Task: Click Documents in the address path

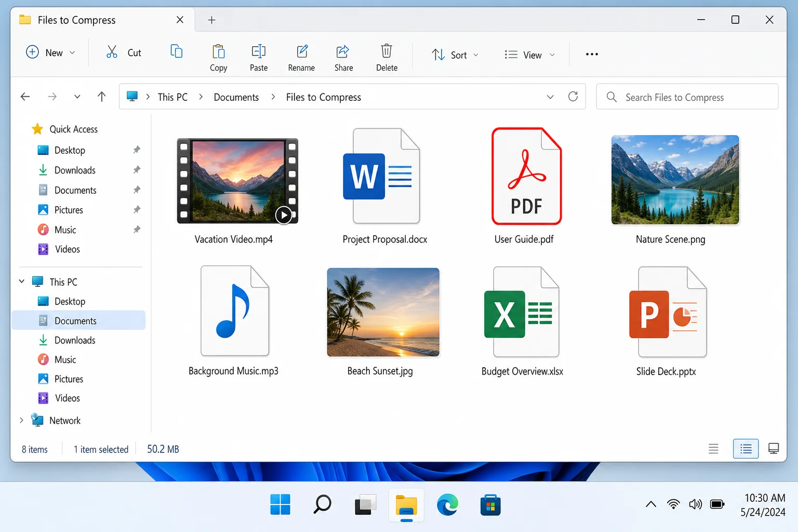Action: coord(236,97)
